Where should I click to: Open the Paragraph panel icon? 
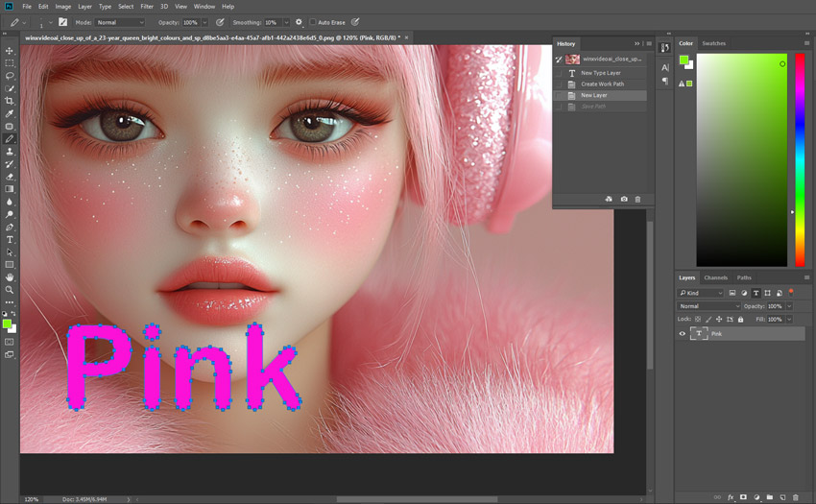click(665, 81)
